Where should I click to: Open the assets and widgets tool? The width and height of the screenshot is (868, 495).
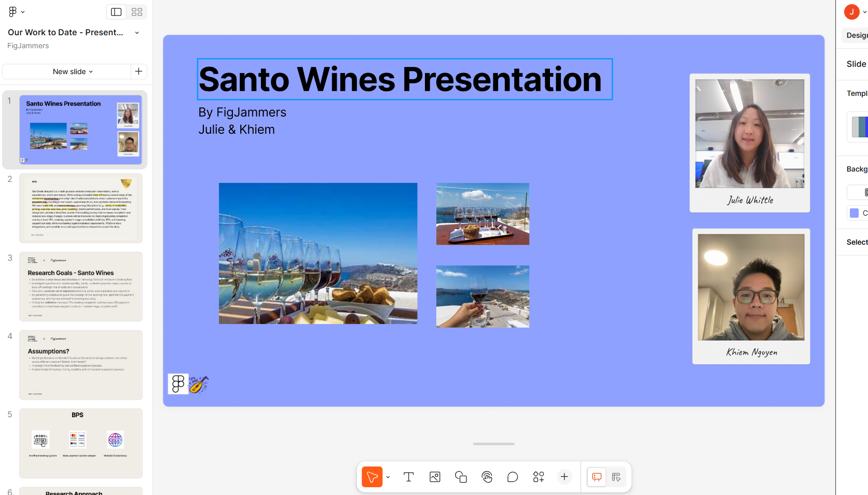point(539,477)
